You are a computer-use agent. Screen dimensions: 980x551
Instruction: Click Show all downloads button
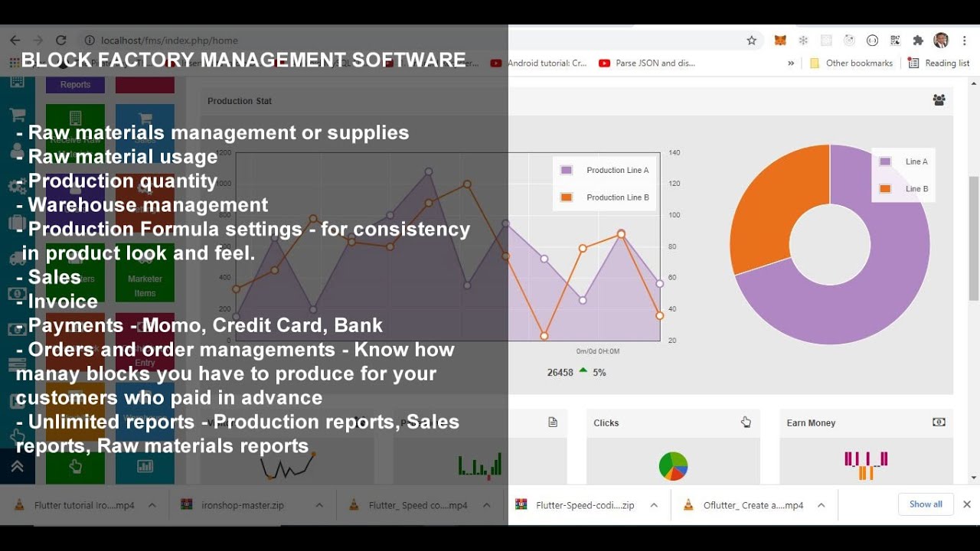(x=926, y=504)
